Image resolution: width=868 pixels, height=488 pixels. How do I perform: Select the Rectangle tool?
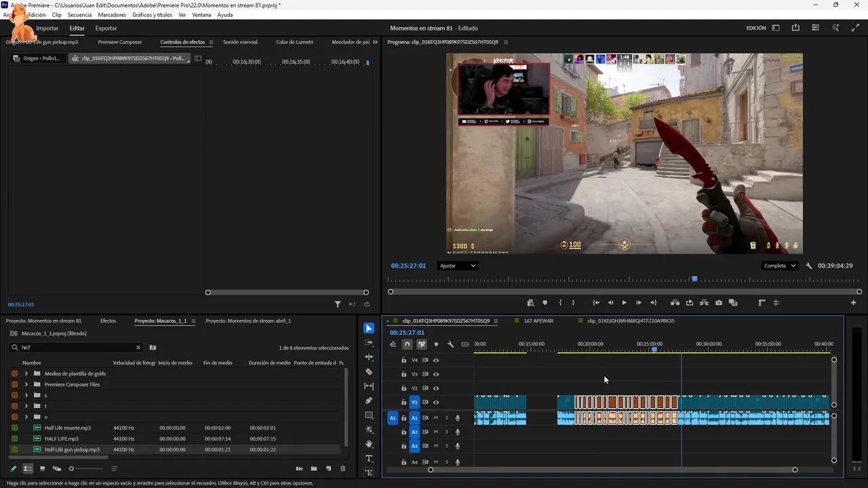[x=369, y=415]
